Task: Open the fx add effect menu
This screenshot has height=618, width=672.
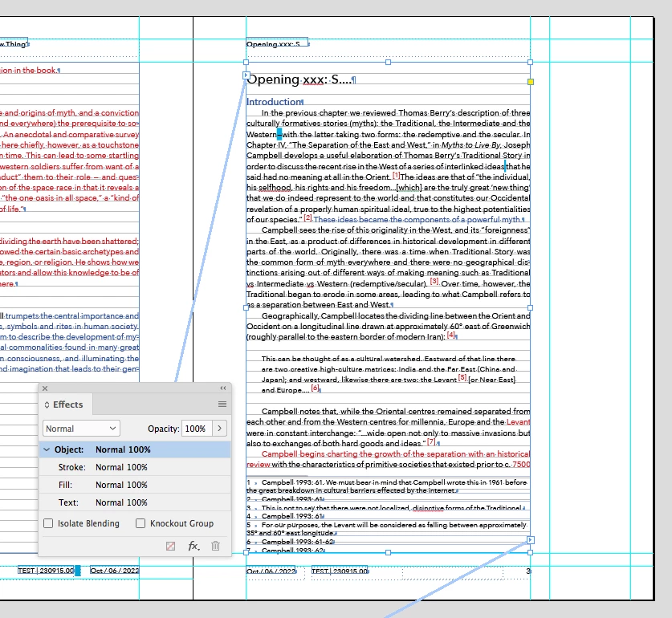Action: pos(193,546)
